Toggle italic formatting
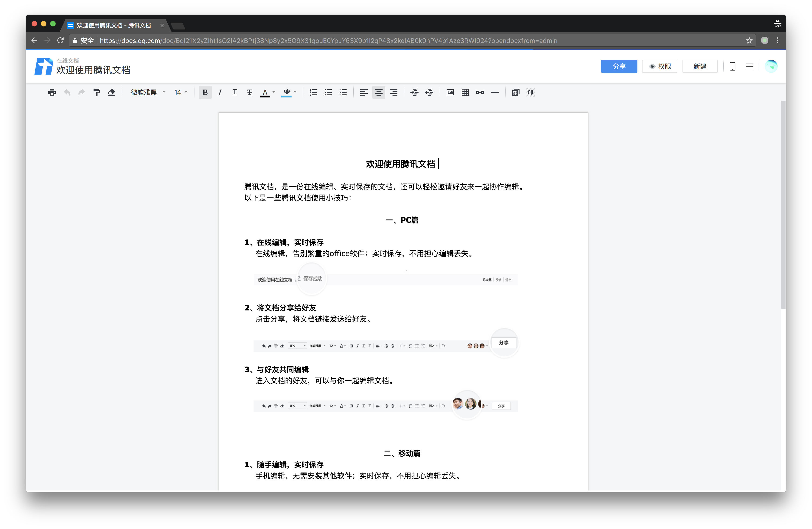Image resolution: width=812 pixels, height=529 pixels. click(220, 92)
